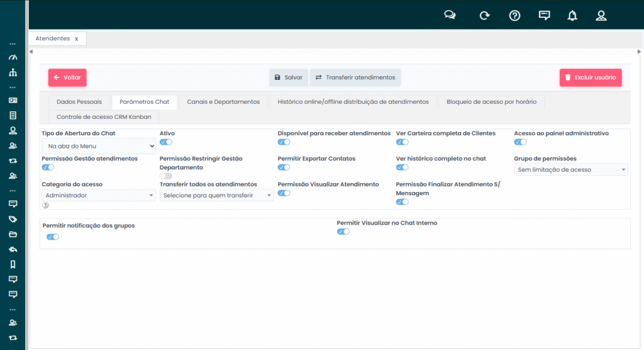Click the organization hierarchy icon in sidebar
This screenshot has width=644, height=350.
13,72
